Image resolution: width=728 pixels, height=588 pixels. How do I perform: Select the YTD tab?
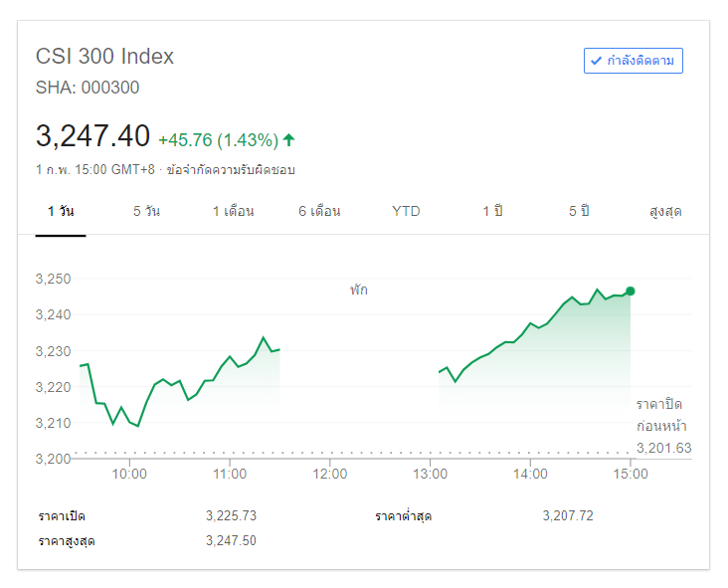pyautogui.click(x=406, y=211)
